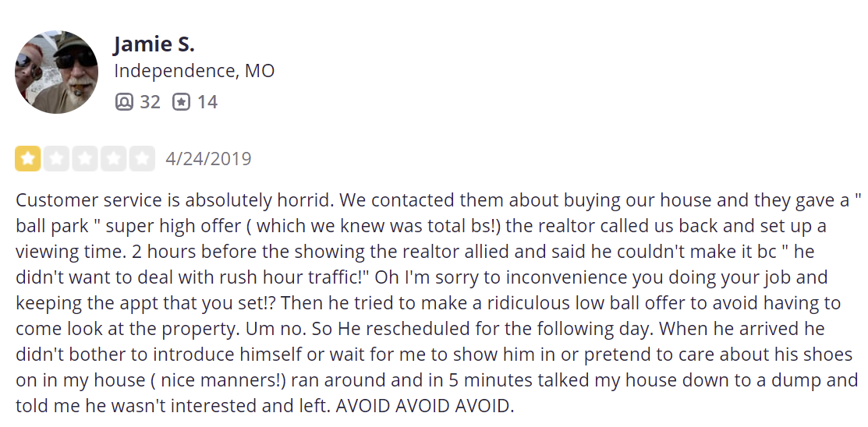Image resolution: width=868 pixels, height=427 pixels.
Task: Click the reviewer name Jamie S.
Action: (154, 44)
